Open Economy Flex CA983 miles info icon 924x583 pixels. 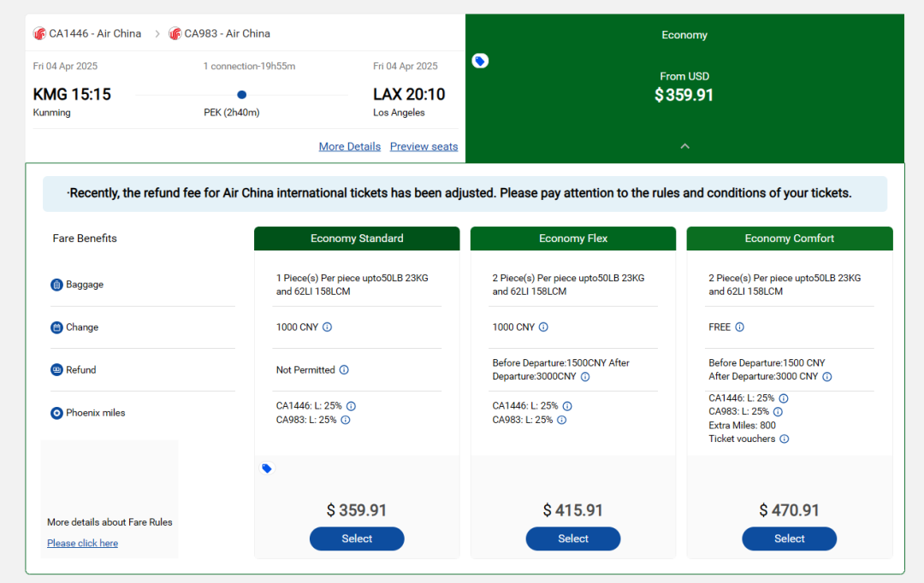[562, 420]
